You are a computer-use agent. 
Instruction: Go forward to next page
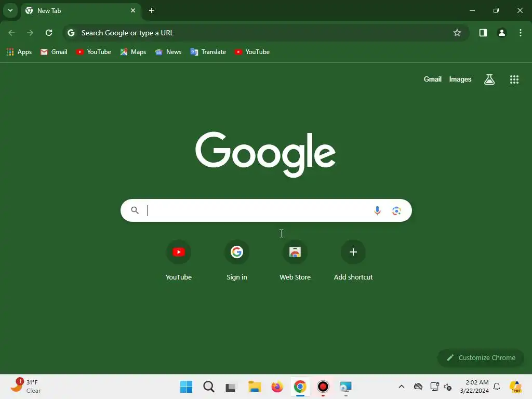pyautogui.click(x=30, y=33)
